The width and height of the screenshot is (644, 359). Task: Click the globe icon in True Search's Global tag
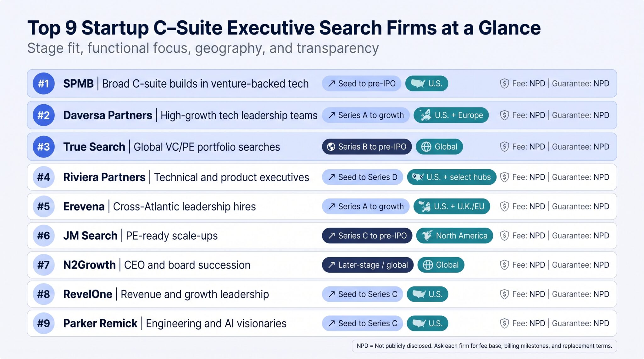click(x=426, y=147)
